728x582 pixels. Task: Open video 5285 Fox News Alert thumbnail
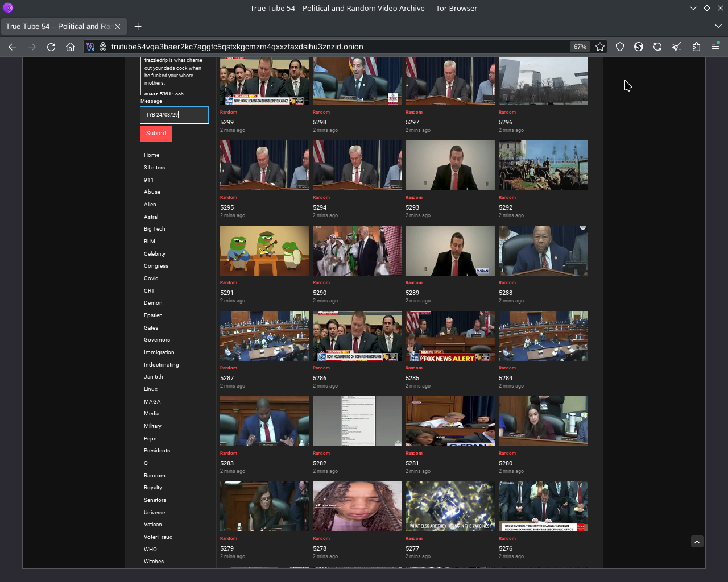pyautogui.click(x=450, y=336)
